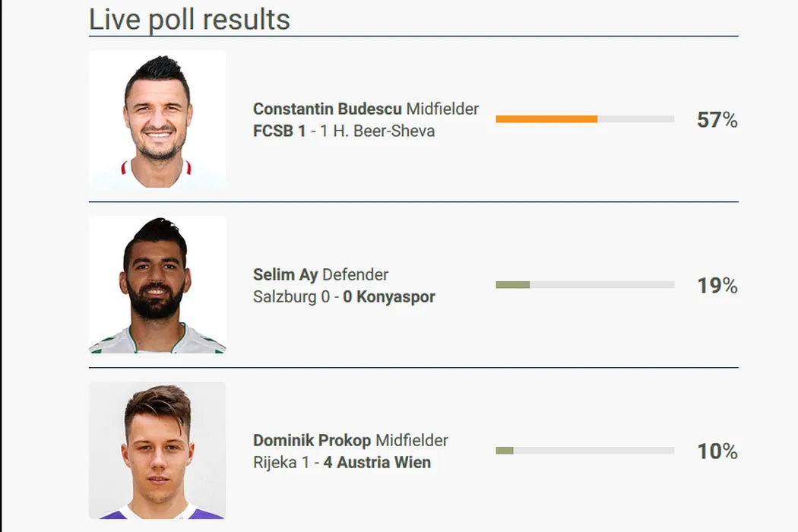Click the orange 57% poll bar
This screenshot has width=798, height=532.
[546, 119]
